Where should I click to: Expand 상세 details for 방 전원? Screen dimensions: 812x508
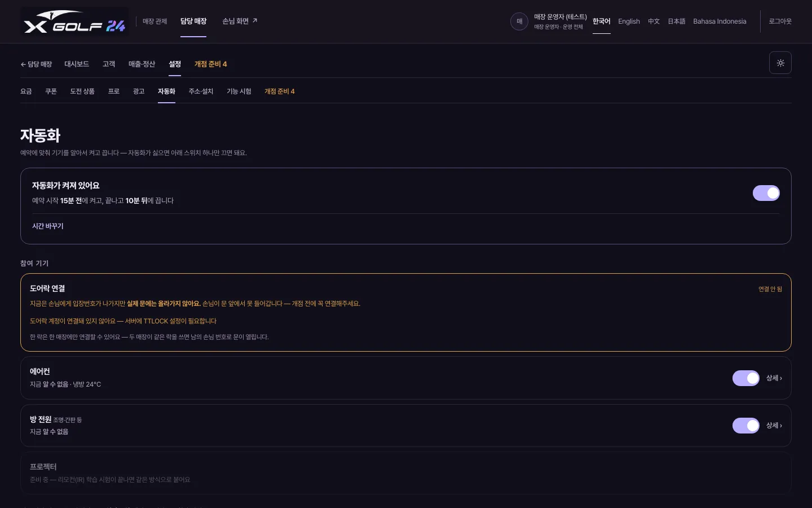click(x=774, y=426)
